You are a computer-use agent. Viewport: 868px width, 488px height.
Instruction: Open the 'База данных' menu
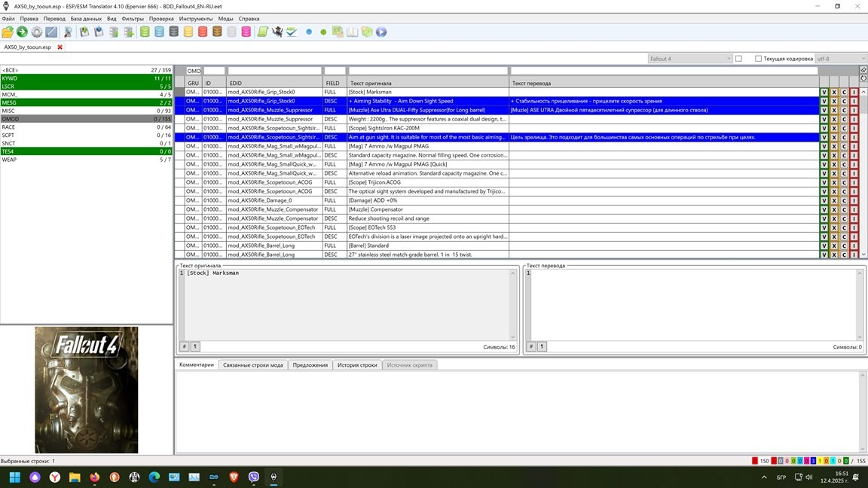pyautogui.click(x=86, y=18)
